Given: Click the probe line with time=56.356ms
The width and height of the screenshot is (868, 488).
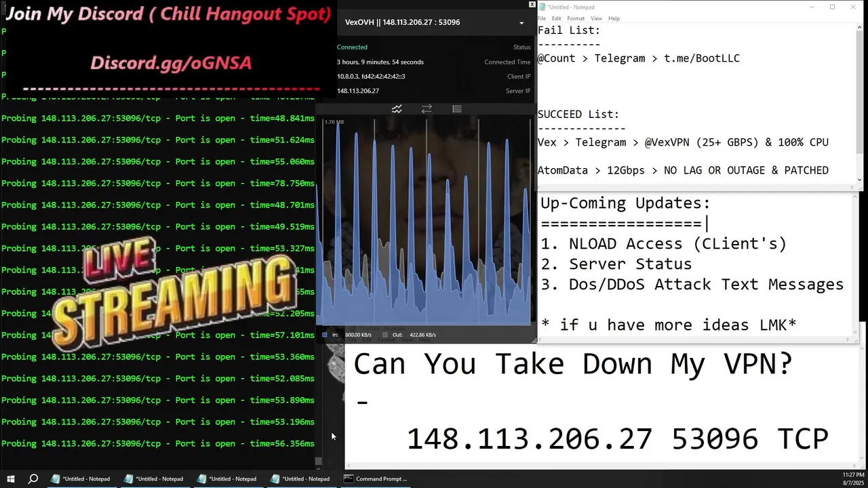Looking at the screenshot, I should tap(158, 444).
